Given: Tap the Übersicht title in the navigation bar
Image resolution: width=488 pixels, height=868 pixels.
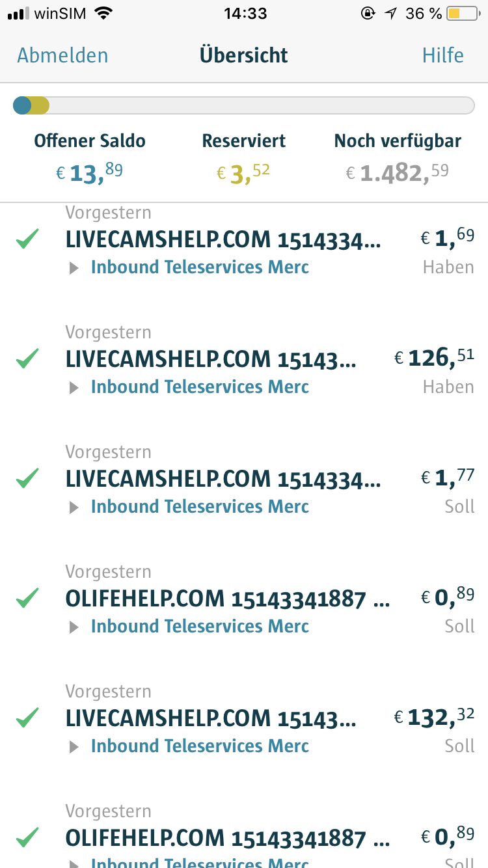Looking at the screenshot, I should [x=244, y=55].
